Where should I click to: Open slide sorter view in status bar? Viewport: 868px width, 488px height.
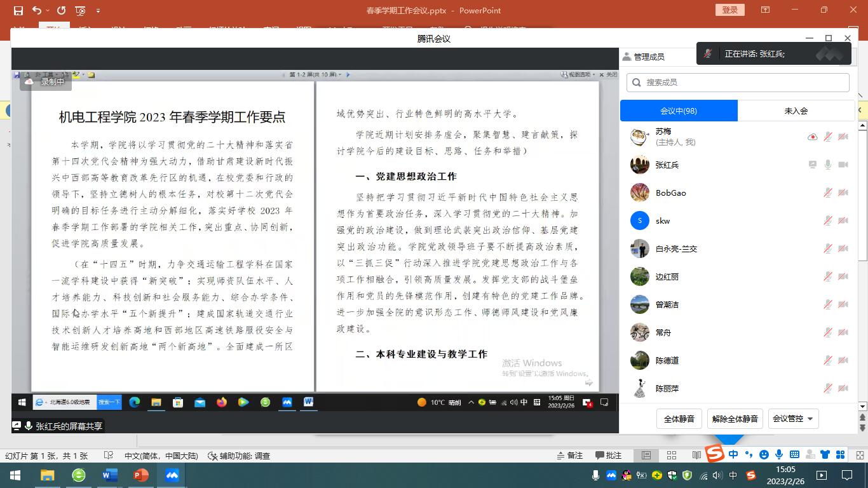[x=672, y=456]
